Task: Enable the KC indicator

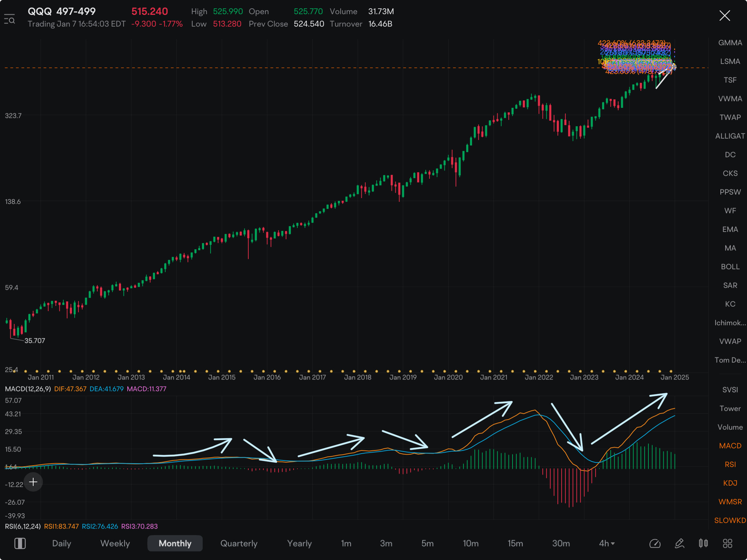Action: tap(730, 304)
